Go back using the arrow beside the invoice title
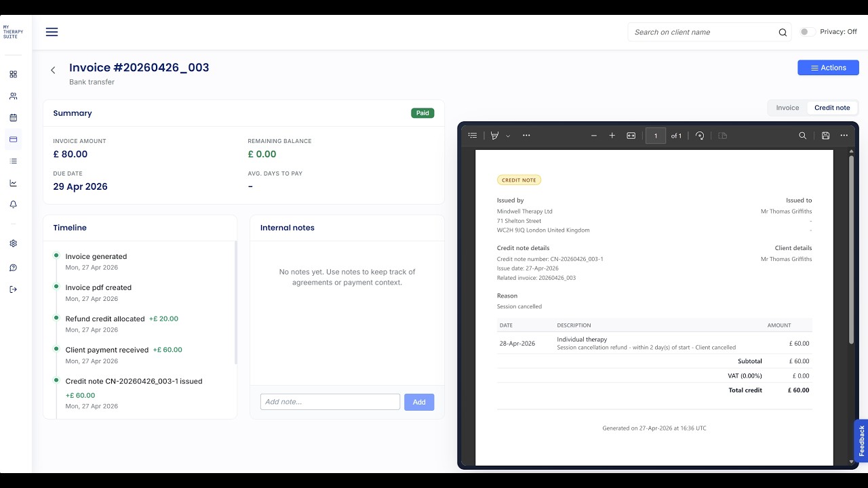The width and height of the screenshot is (868, 488). pyautogui.click(x=53, y=70)
